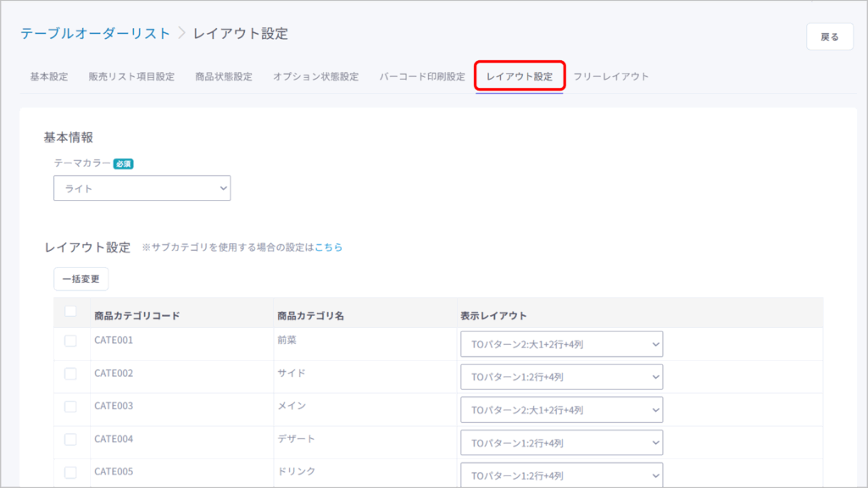Expand the layout dropdown for サイド
The height and width of the screenshot is (488, 868).
tap(561, 377)
